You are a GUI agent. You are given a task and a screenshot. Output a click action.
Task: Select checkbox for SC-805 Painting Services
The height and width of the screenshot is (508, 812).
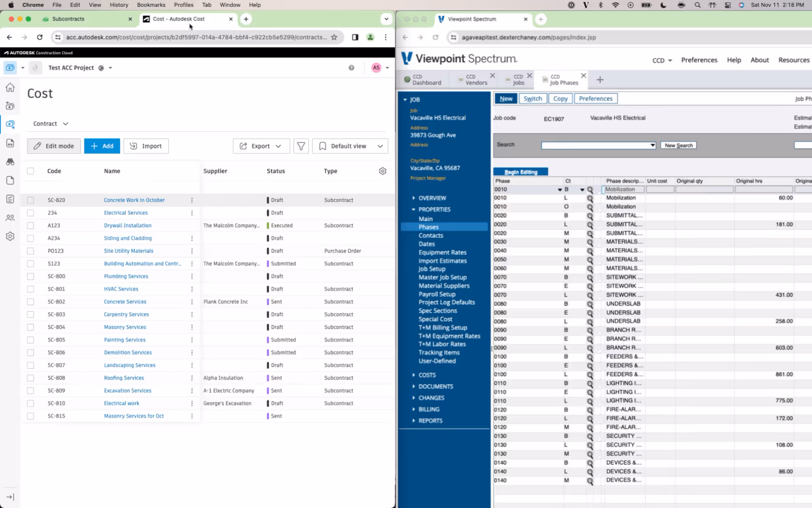(31, 340)
